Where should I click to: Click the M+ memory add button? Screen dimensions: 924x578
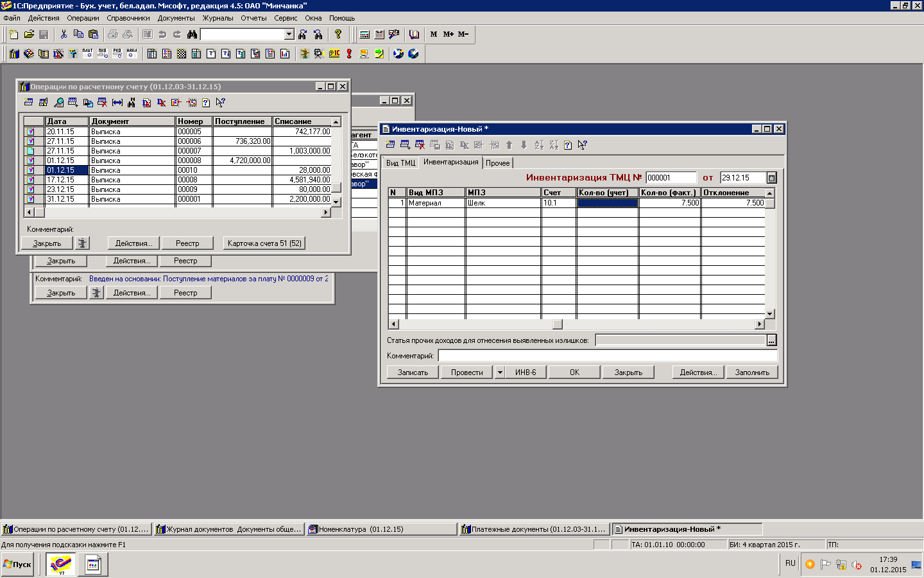click(449, 35)
